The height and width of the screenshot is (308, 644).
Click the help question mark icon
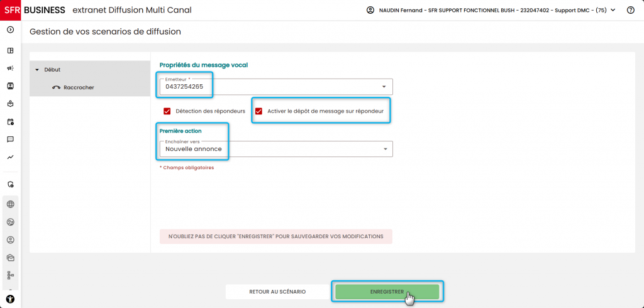coord(630,10)
